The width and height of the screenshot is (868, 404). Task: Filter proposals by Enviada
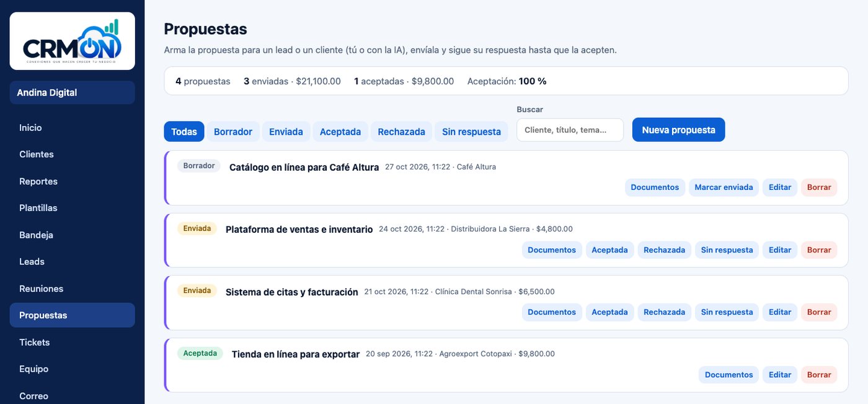[286, 132]
